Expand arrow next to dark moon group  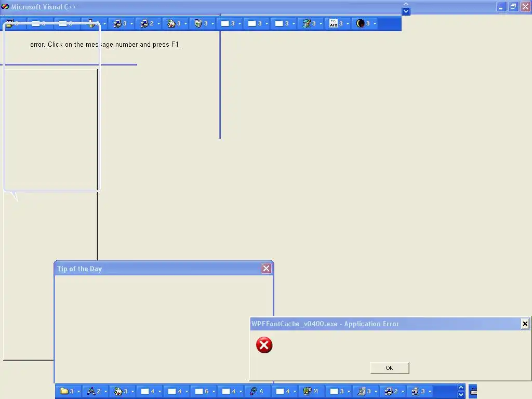coord(375,24)
